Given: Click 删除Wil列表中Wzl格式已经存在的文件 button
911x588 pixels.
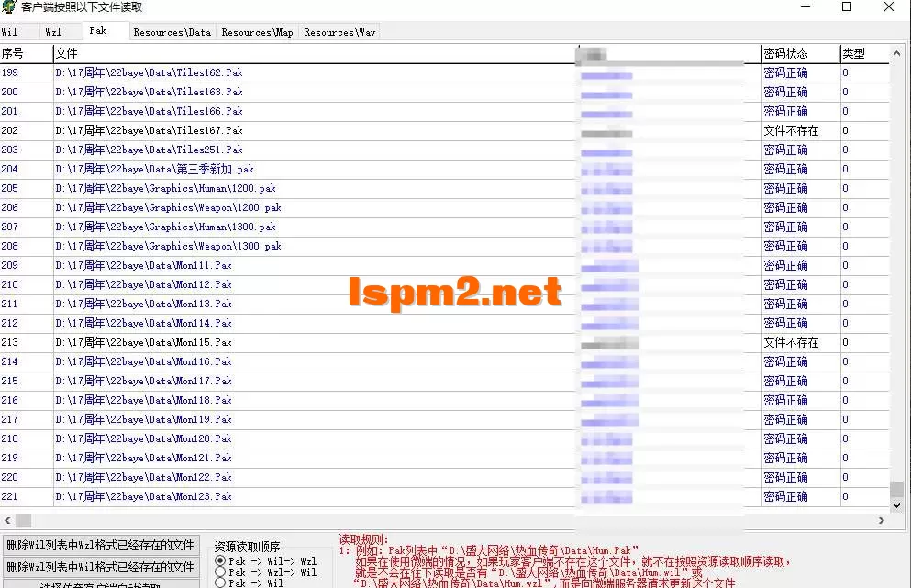Looking at the screenshot, I should 101,545.
